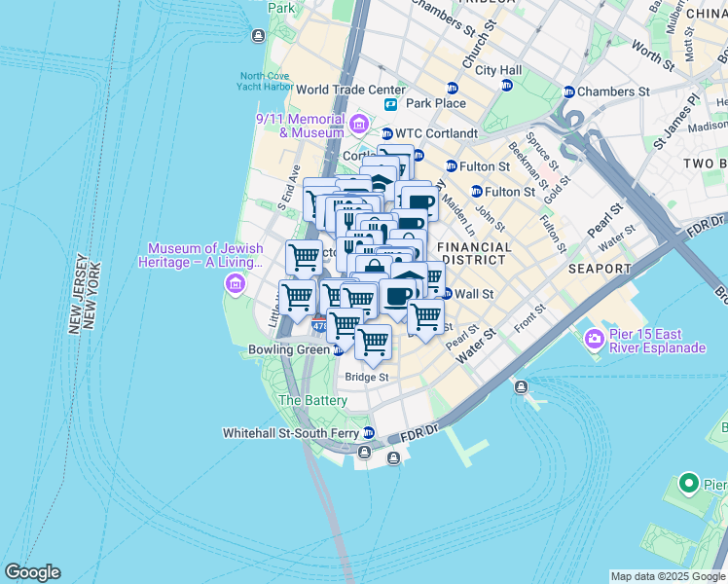Select the Pier 15 East River Esplanade label

[657, 341]
